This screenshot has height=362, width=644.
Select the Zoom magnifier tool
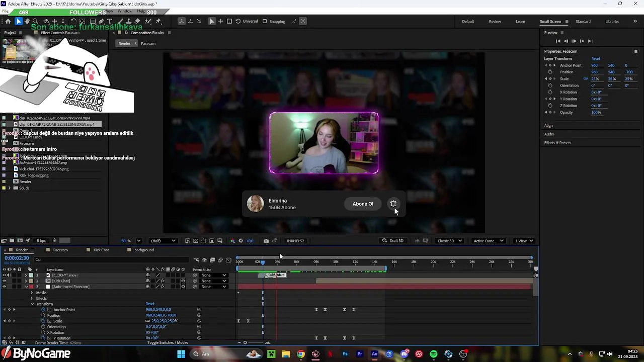tap(36, 21)
